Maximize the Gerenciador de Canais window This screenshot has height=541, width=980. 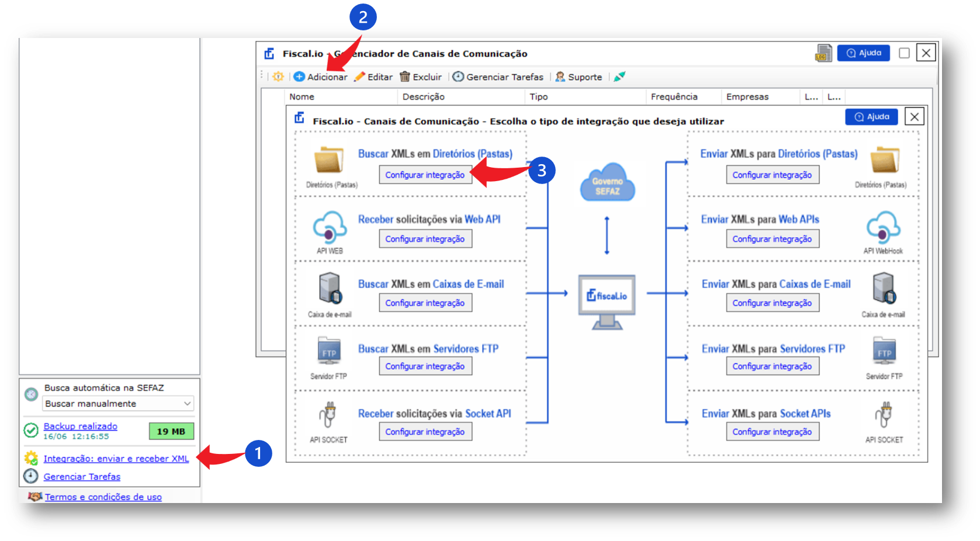click(x=904, y=53)
